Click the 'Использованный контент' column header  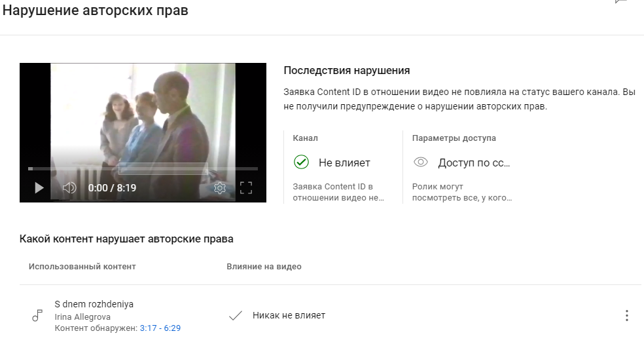[x=82, y=267]
